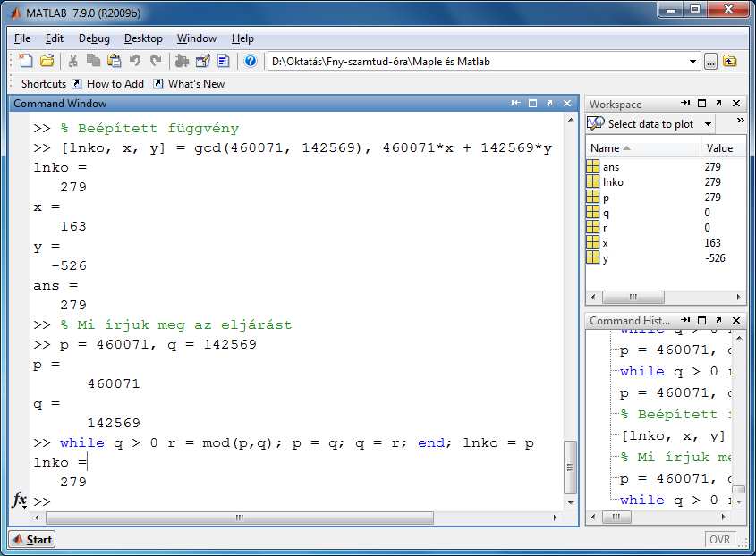756x556 pixels.
Task: Click Command History panel actions arrow
Action: [685, 320]
